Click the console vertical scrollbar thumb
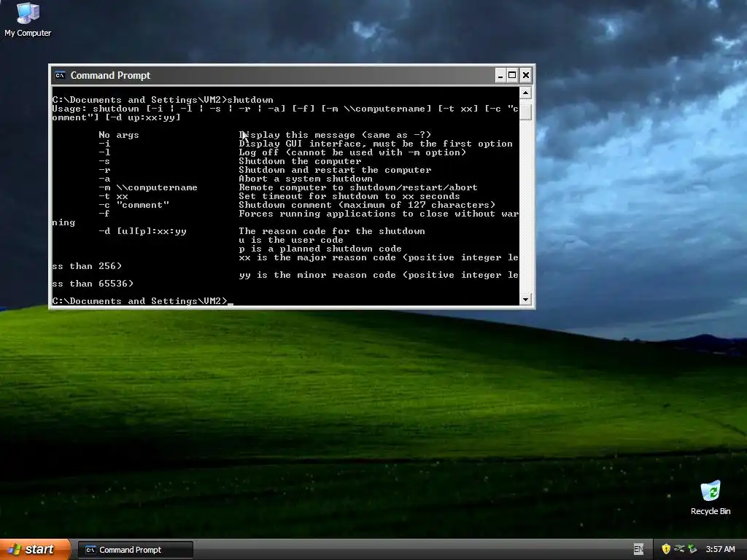The width and height of the screenshot is (747, 560). (x=525, y=110)
